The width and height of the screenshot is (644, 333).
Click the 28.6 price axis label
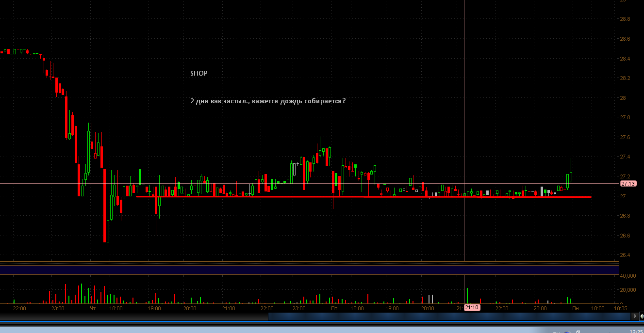click(x=625, y=39)
